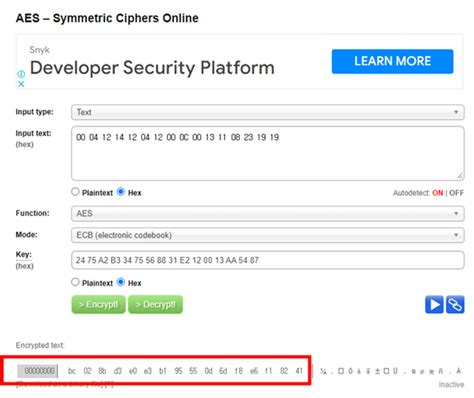The image size is (474, 398).
Task: Click the ad info icon
Action: [21, 74]
